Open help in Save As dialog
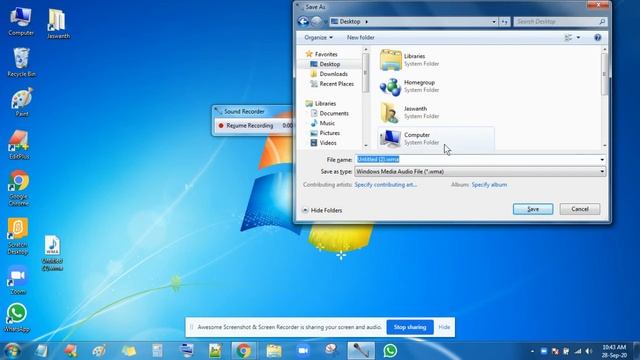Viewport: 640px width, 360px height. point(598,38)
